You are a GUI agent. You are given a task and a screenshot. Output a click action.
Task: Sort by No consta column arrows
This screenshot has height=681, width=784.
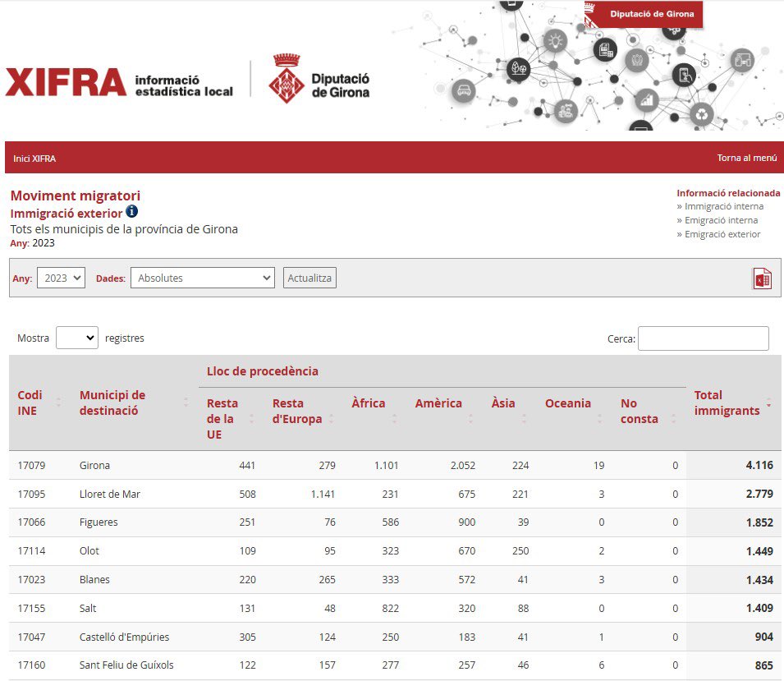(673, 419)
